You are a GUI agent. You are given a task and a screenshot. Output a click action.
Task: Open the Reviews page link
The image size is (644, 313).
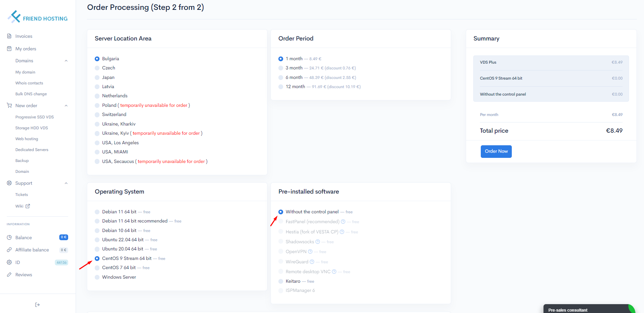24,275
